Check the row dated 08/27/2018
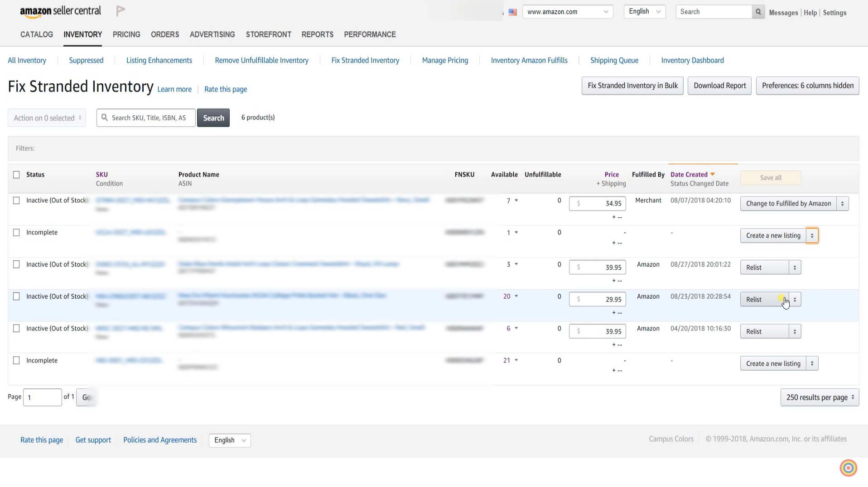 coord(16,264)
